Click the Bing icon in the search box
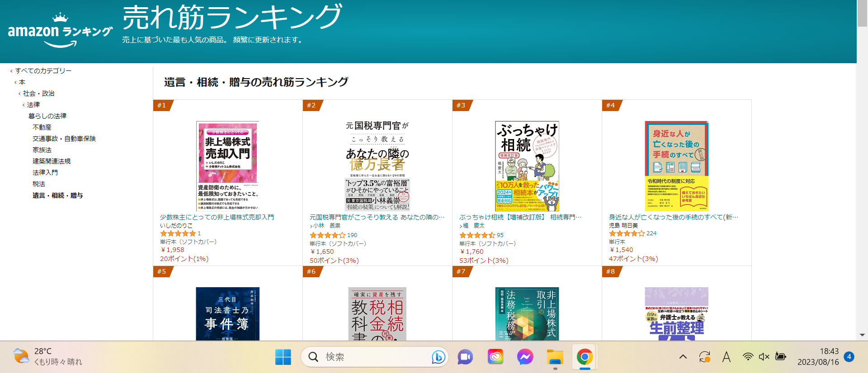The image size is (868, 373). click(x=438, y=357)
